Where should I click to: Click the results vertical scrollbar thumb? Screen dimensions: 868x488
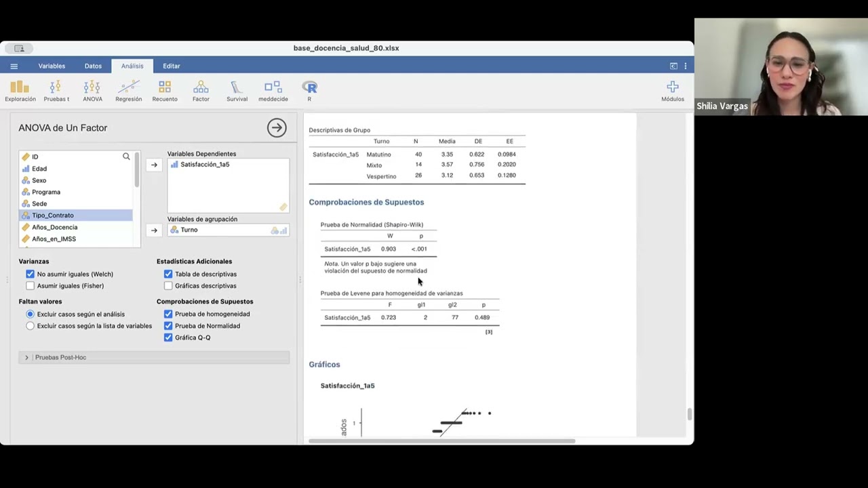pyautogui.click(x=690, y=415)
